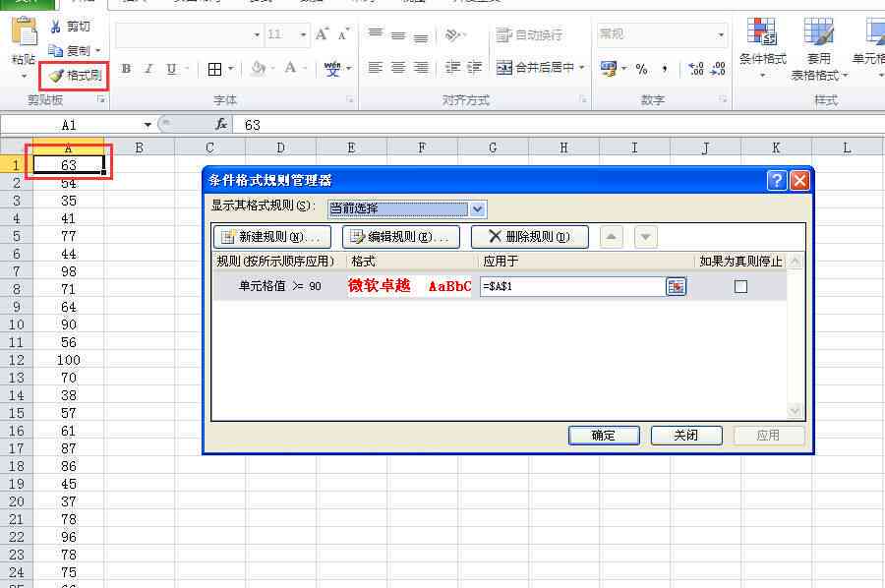Open the Paste options arrow
The image size is (885, 588).
24,75
